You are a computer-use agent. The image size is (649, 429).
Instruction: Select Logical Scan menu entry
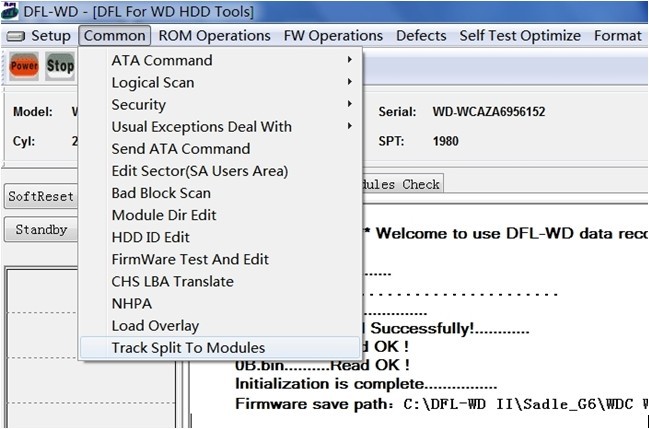click(x=220, y=82)
